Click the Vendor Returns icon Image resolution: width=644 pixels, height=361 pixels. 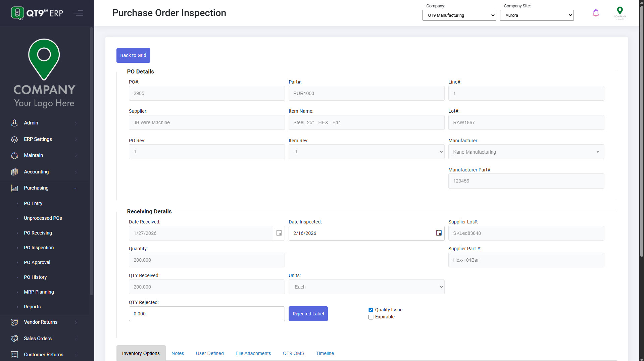(14, 322)
